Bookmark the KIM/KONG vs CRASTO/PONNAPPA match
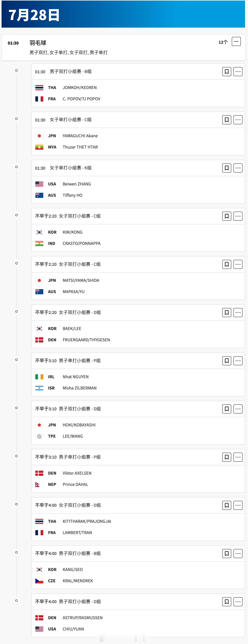 pyautogui.click(x=226, y=216)
